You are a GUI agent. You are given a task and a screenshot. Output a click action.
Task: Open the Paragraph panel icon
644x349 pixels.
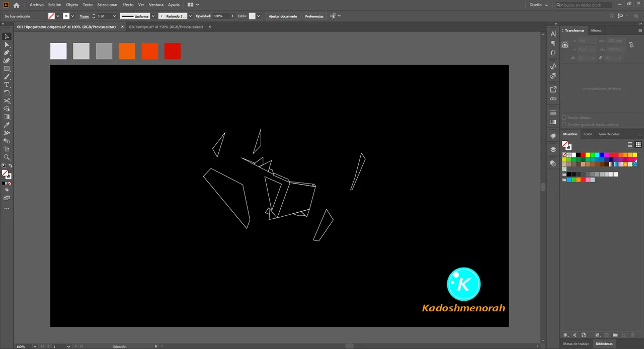pyautogui.click(x=553, y=43)
